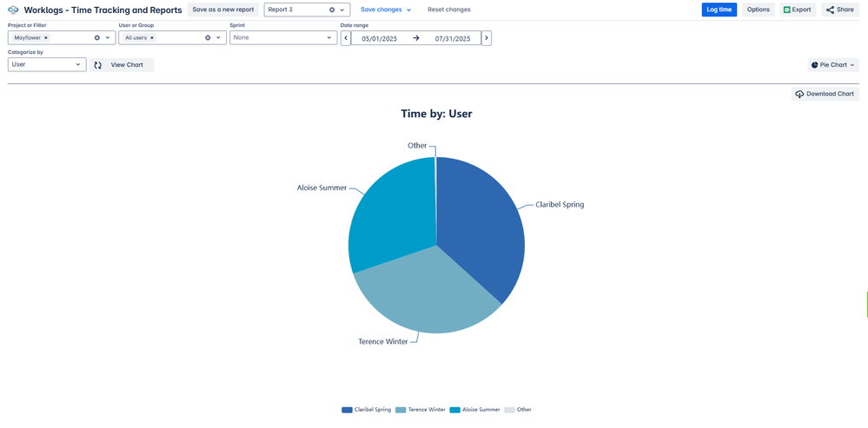Click the Share button
This screenshot has width=868, height=428.
pyautogui.click(x=840, y=10)
